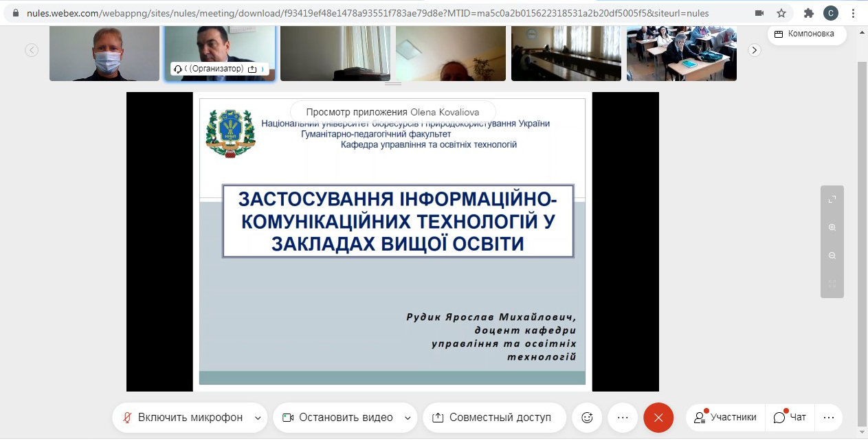The width and height of the screenshot is (868, 441).
Task: Bookmark this page with the star icon
Action: tap(781, 13)
